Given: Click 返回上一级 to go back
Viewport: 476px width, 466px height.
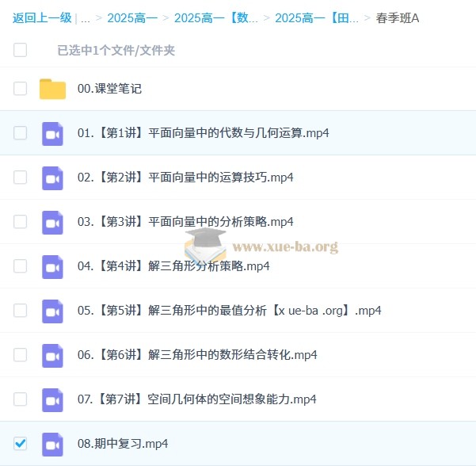Looking at the screenshot, I should click(44, 17).
